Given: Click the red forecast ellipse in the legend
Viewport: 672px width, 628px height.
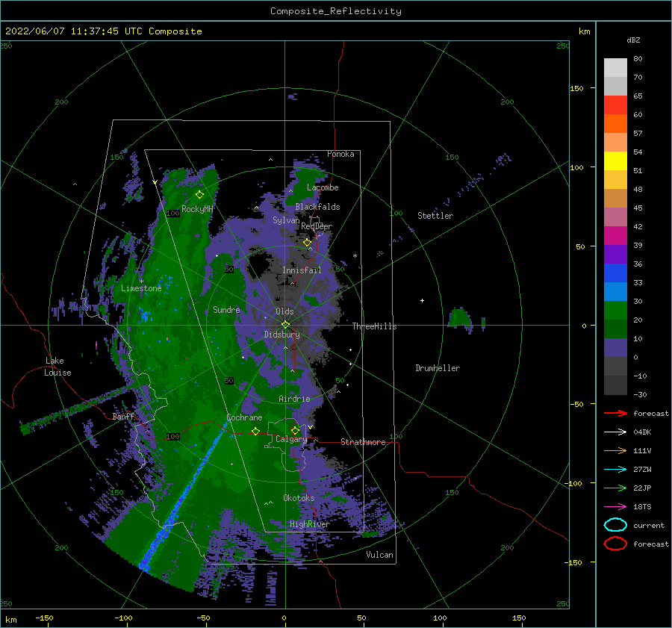Looking at the screenshot, I should (x=615, y=544).
